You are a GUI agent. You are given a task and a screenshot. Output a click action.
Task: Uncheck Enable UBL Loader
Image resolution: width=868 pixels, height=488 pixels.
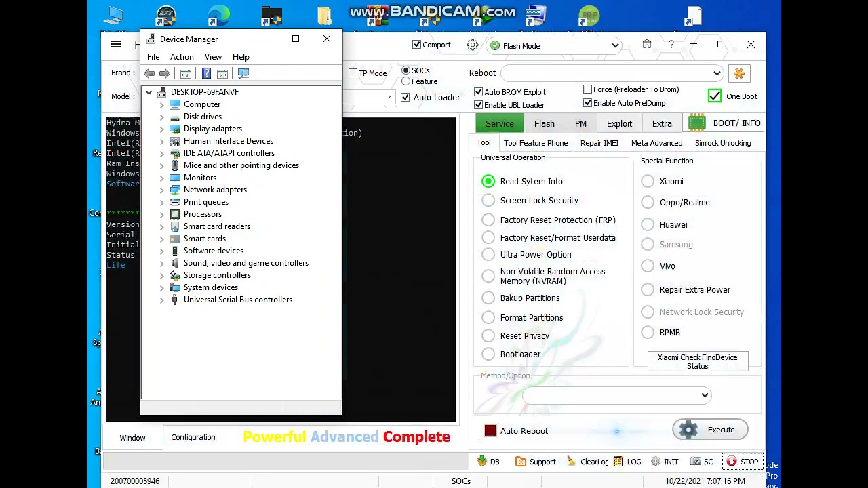coord(479,104)
